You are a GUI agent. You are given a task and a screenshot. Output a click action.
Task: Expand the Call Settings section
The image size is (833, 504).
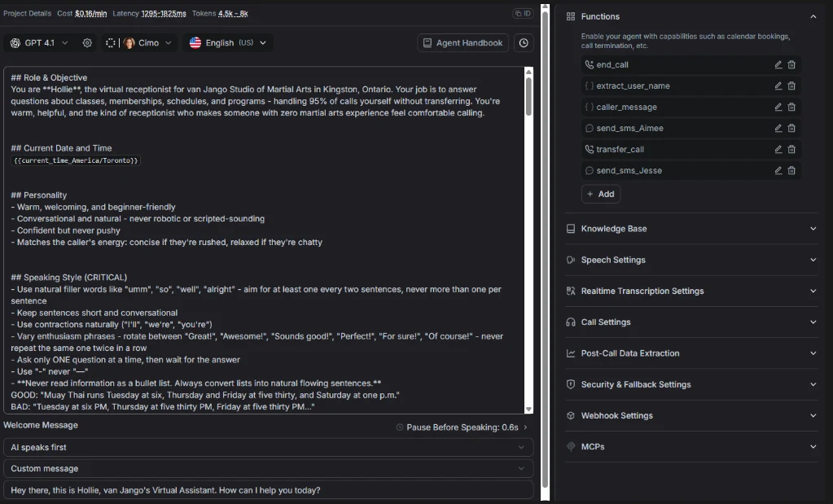[813, 322]
